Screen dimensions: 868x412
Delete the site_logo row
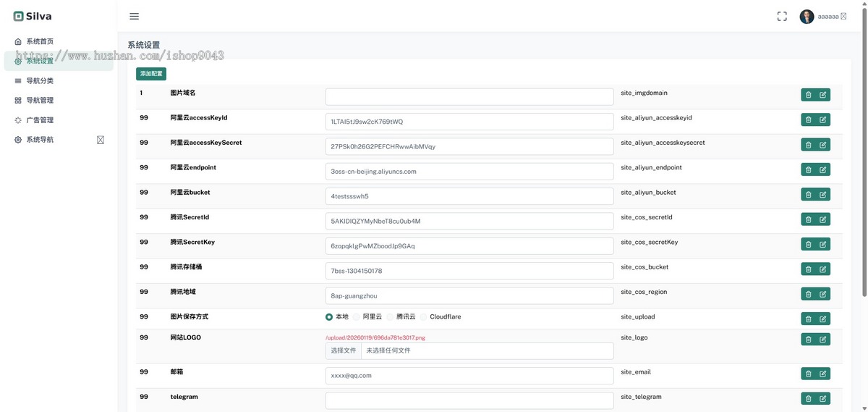point(808,339)
